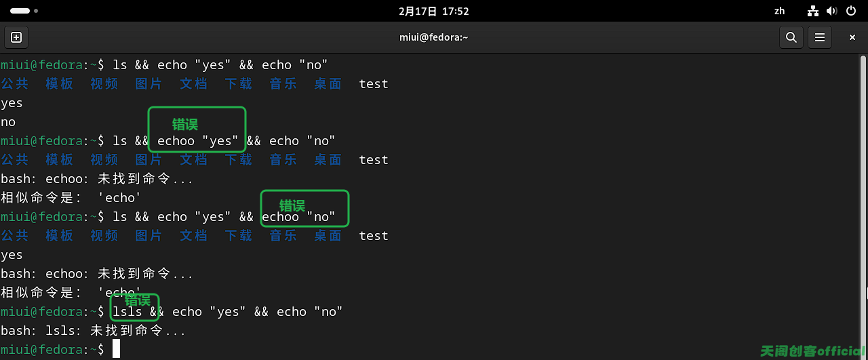
Task: Click the test directory in first listing
Action: click(374, 83)
